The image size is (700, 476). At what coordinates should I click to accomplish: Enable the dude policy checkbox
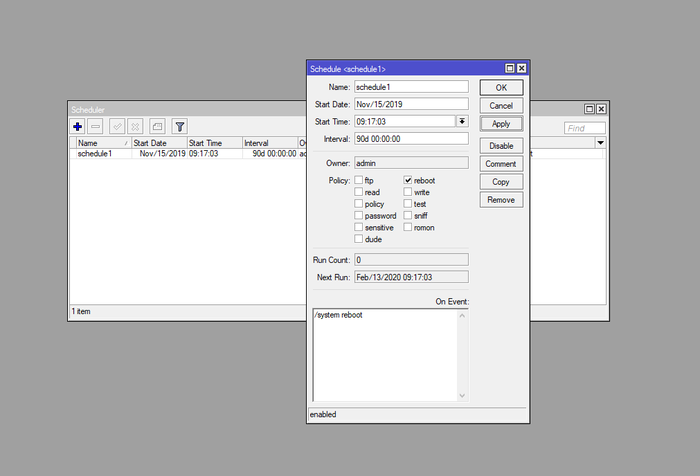[x=358, y=239]
